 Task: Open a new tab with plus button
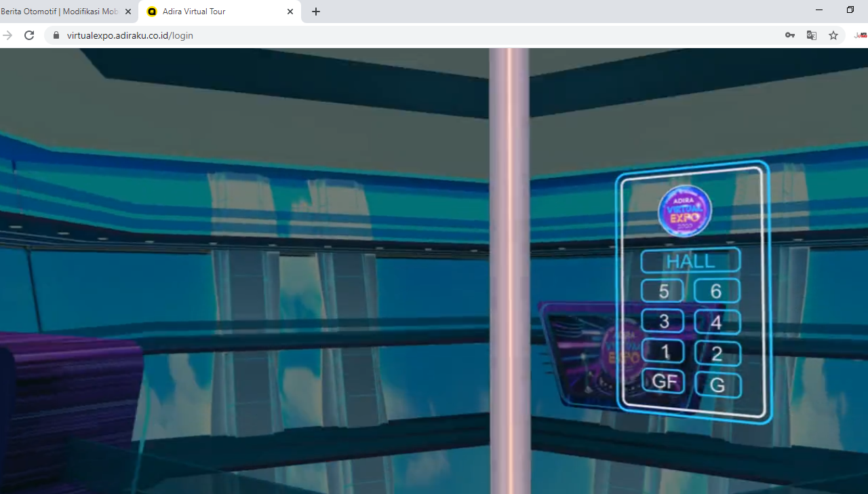[316, 12]
